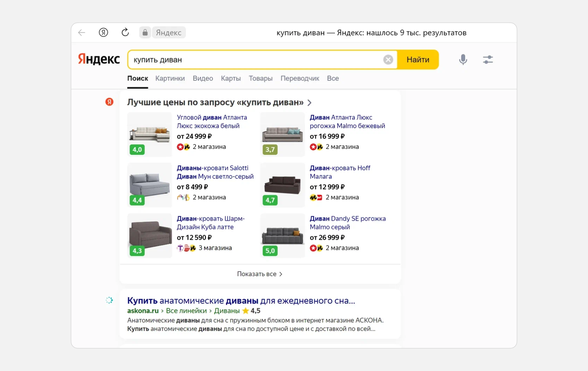Open 'Купить анатомические диваны' result title

point(241,301)
